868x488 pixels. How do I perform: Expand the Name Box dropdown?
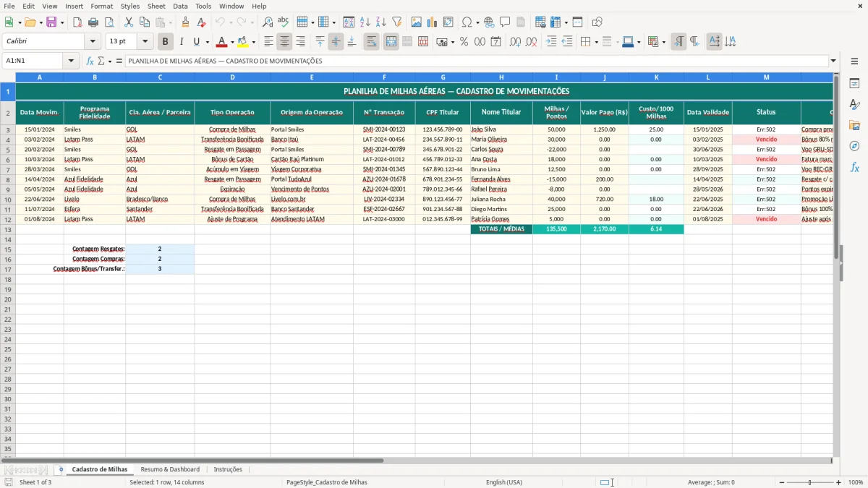[x=72, y=61]
